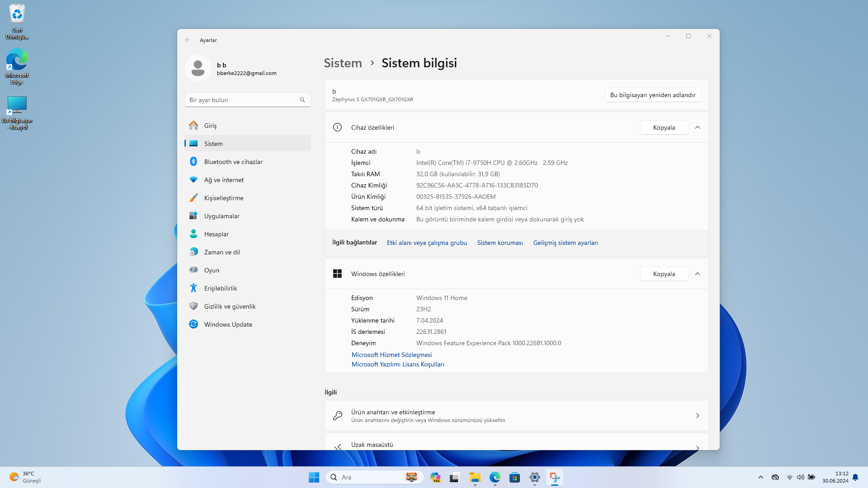Select Sistem in the sidebar
The width and height of the screenshot is (868, 488).
pos(248,144)
